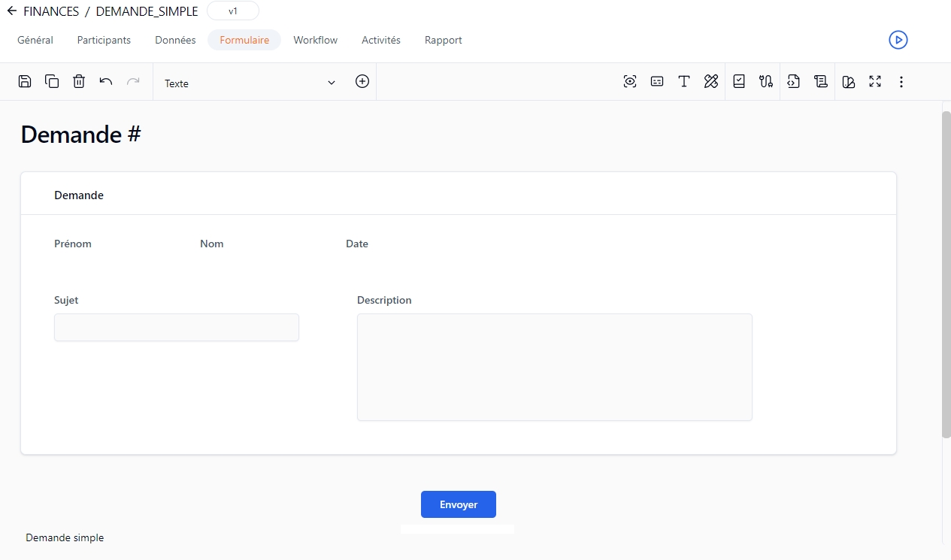Click the back arrow beside FINANCES

tap(11, 11)
